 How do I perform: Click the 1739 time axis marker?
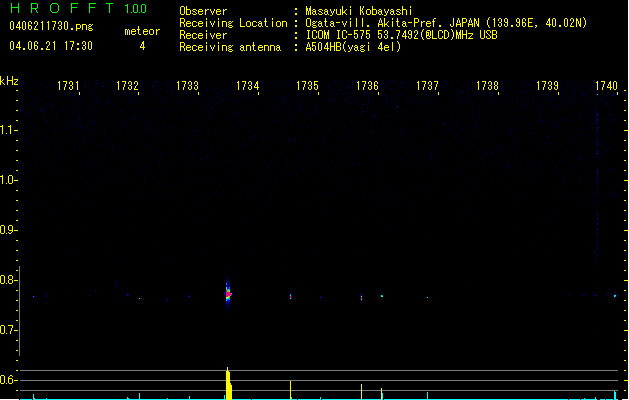(x=547, y=86)
